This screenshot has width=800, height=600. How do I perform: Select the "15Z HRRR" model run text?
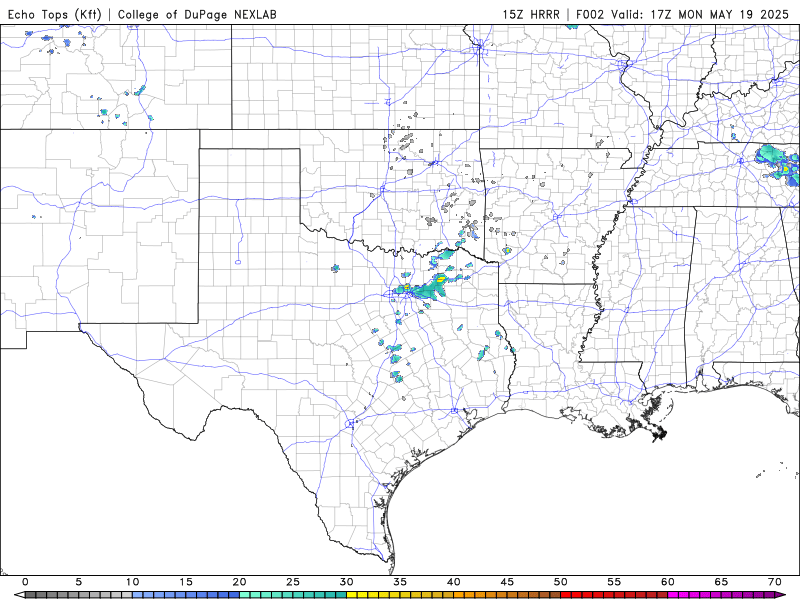pos(531,14)
